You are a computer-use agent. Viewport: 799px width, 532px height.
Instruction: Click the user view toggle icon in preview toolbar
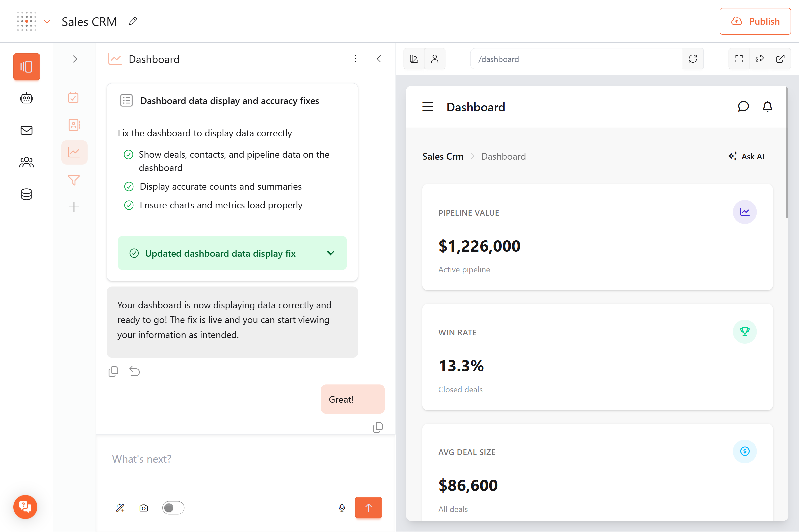(x=435, y=59)
